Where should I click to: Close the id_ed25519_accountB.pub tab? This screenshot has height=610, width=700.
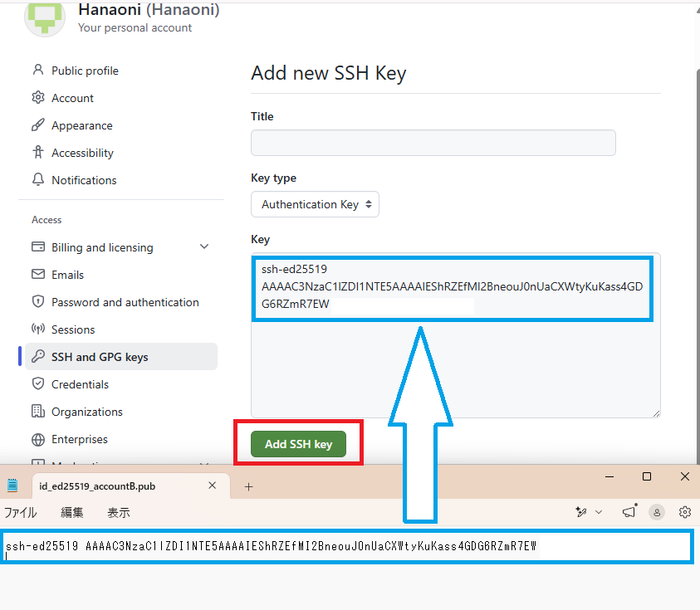point(213,486)
